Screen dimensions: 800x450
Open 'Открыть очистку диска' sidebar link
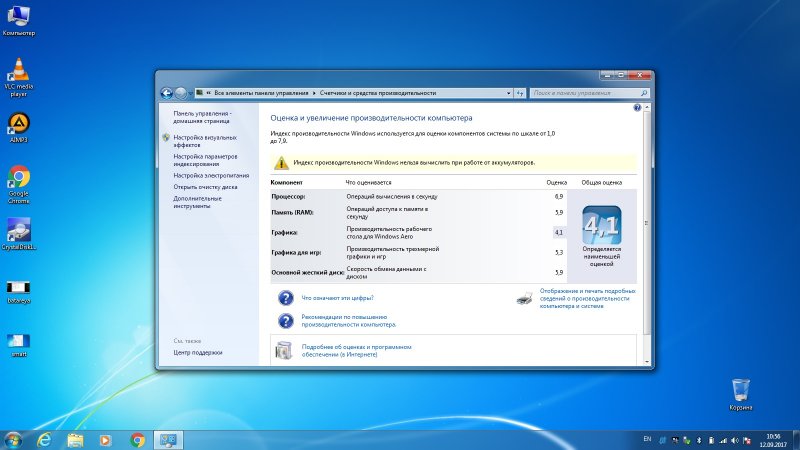tap(205, 186)
